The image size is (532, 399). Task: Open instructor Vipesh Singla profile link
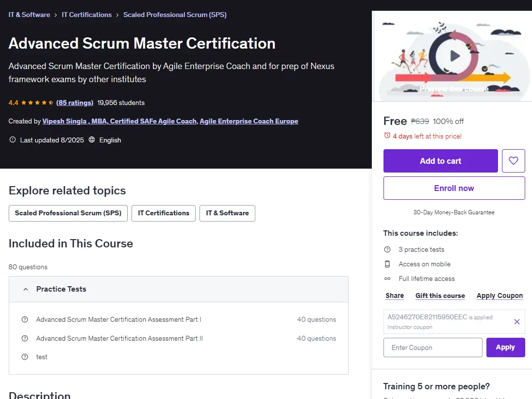[x=119, y=121]
